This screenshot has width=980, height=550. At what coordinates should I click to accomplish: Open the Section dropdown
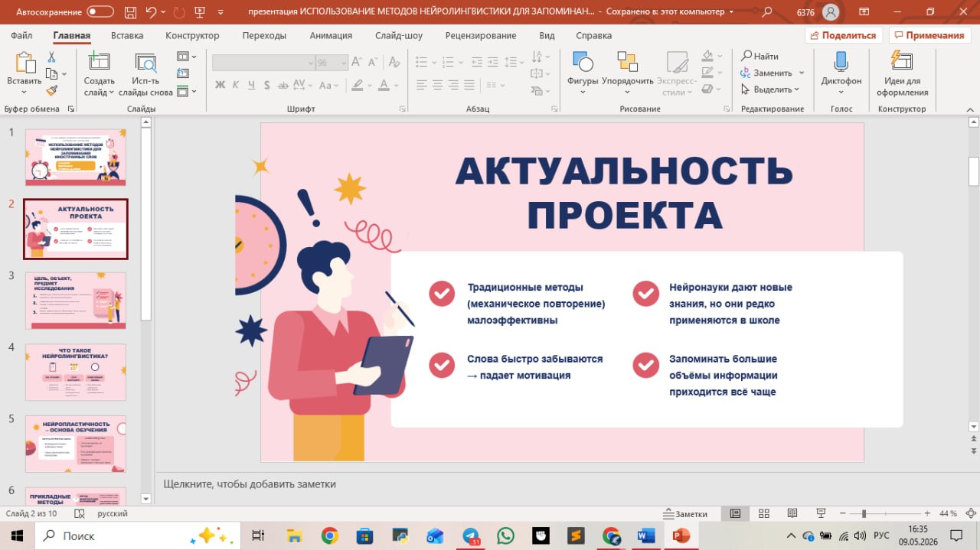click(187, 91)
